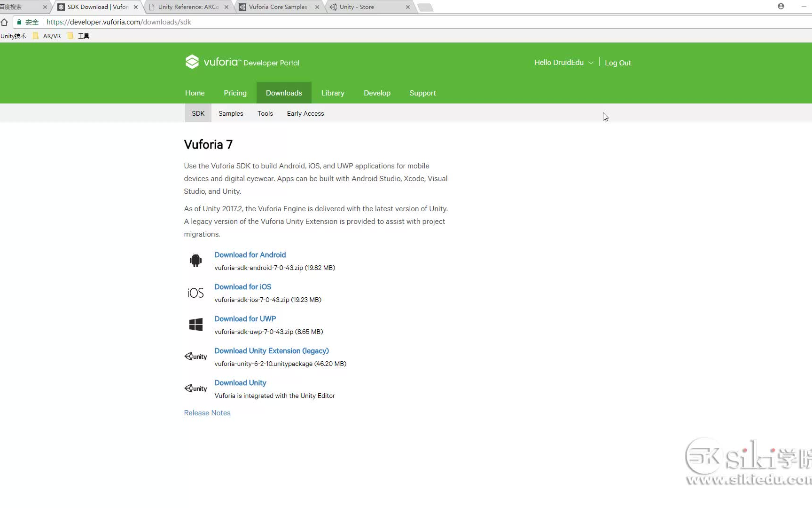This screenshot has height=508, width=812.
Task: Click the vuforia-unity-6-2-10.unitypackage filename text
Action: coord(263,364)
